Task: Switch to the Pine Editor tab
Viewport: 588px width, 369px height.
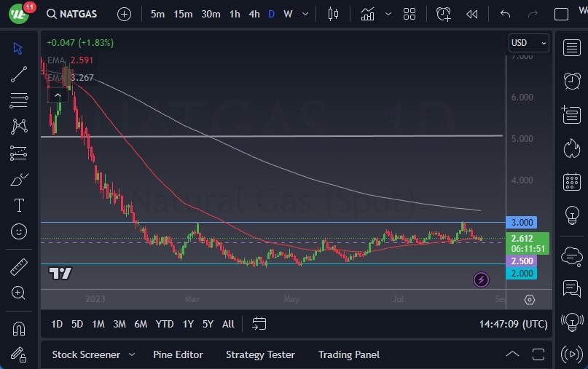Action: point(178,354)
